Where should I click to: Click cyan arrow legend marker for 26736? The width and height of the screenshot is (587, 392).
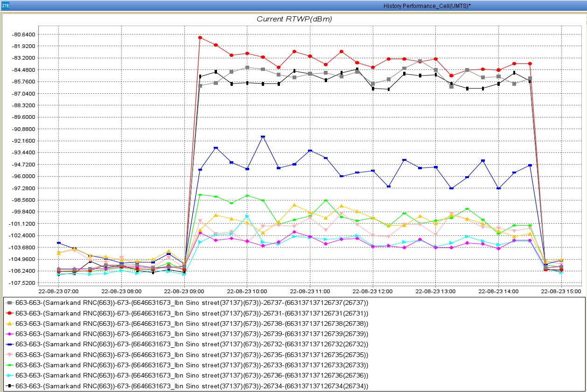tap(10, 375)
